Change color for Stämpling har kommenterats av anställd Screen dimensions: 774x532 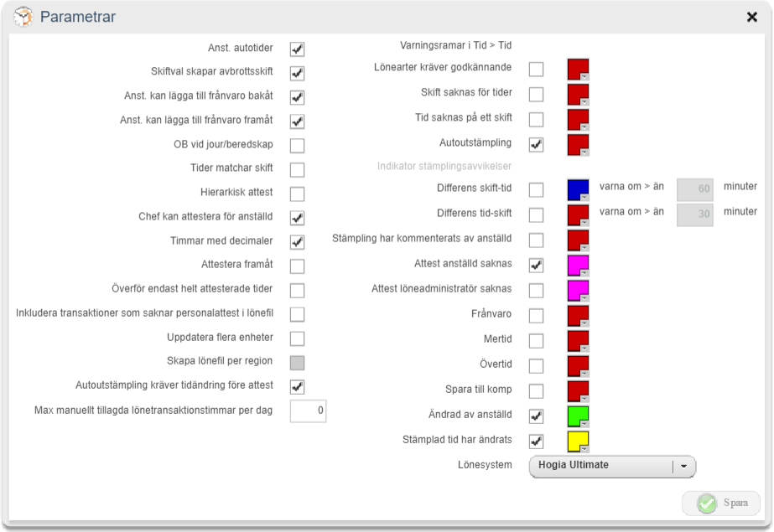pyautogui.click(x=578, y=240)
